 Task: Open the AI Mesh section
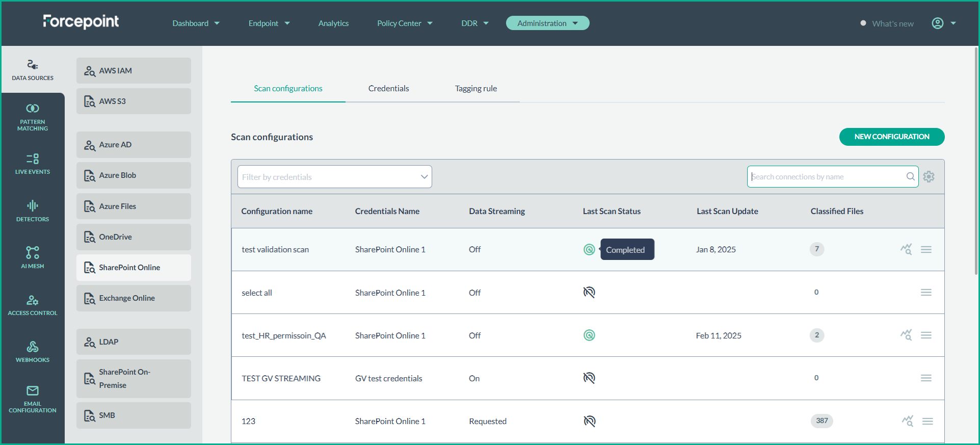click(33, 257)
